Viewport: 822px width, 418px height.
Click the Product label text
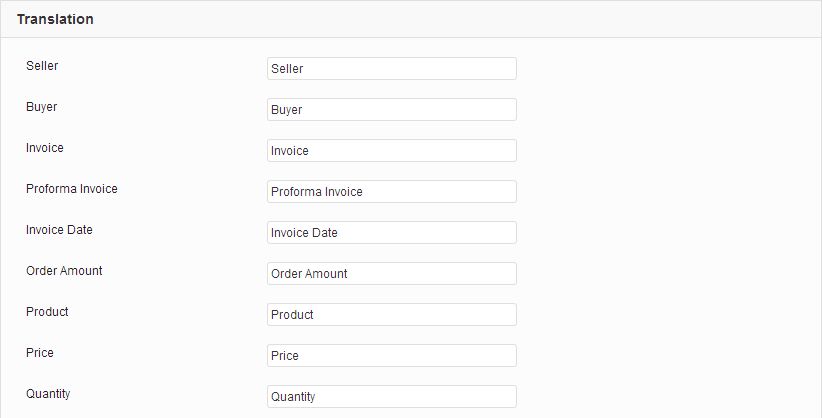tap(47, 312)
